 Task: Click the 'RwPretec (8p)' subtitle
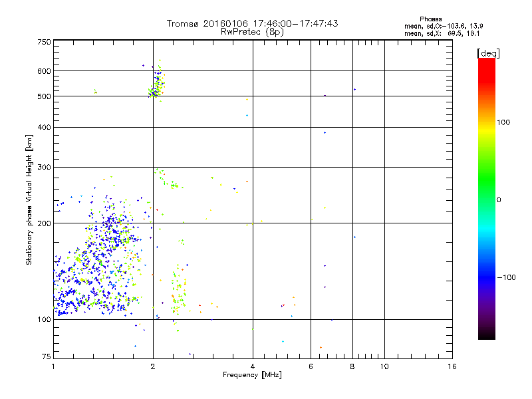click(x=252, y=32)
